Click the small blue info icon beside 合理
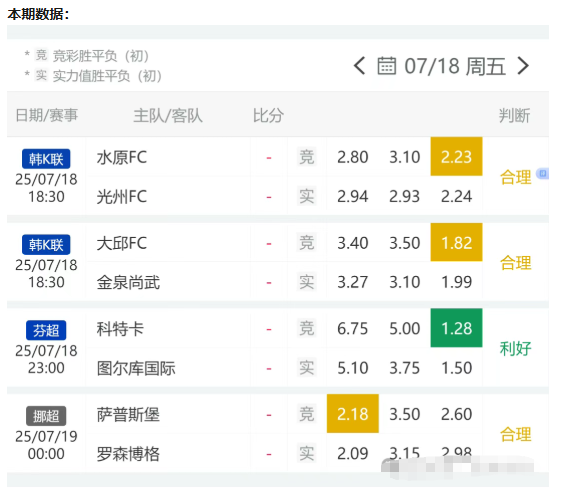Viewport: 570px width, 492px height. tap(543, 173)
